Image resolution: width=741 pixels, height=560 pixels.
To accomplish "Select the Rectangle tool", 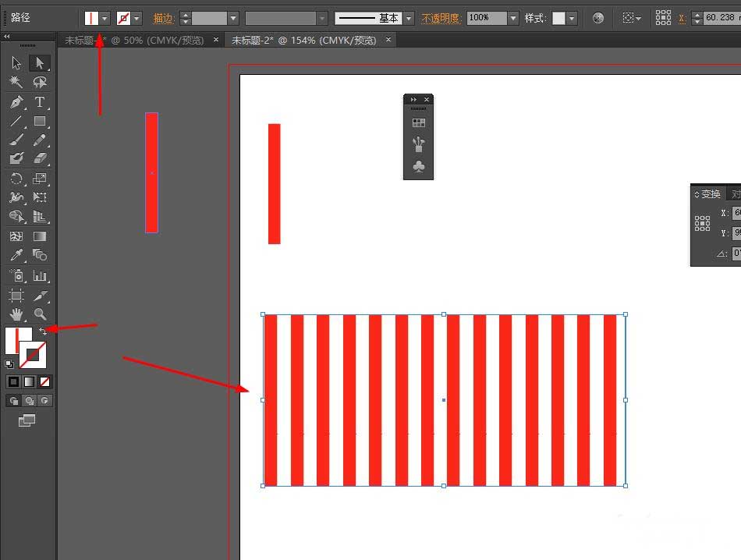I will [x=41, y=121].
